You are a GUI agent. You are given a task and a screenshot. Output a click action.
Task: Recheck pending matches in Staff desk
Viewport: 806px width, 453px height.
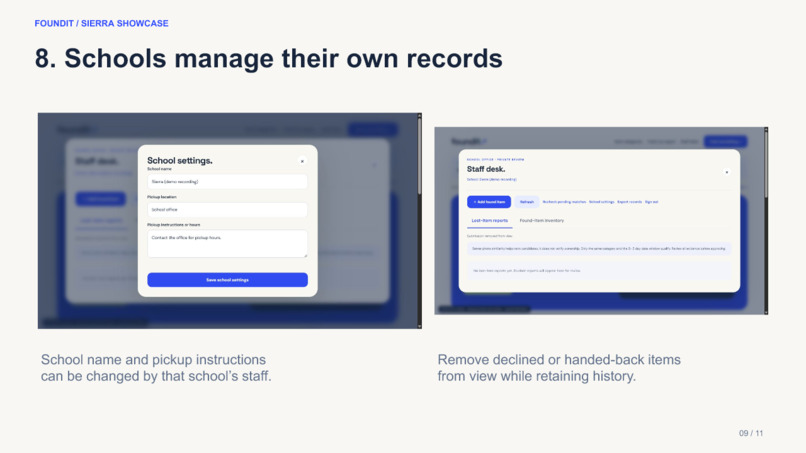point(564,202)
